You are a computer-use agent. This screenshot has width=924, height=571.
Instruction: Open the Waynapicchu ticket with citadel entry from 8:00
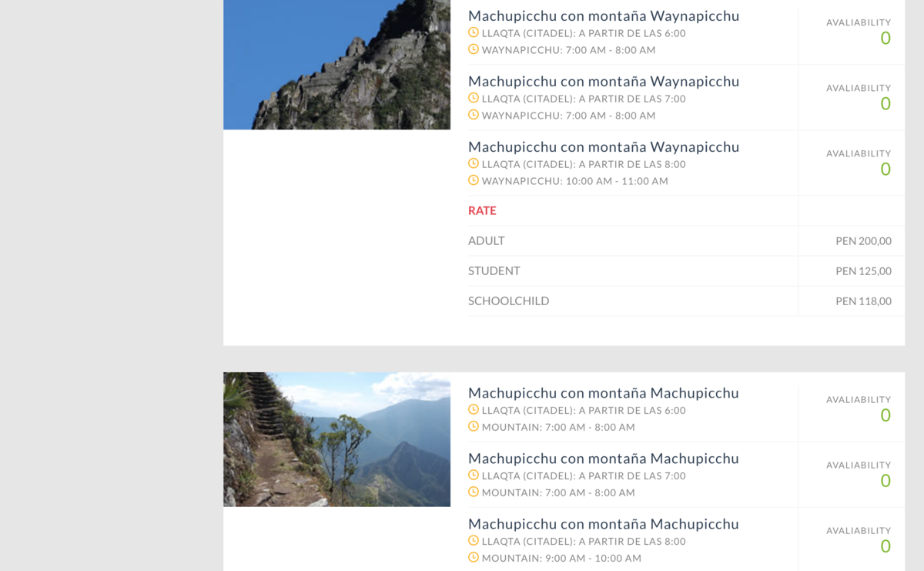(604, 147)
